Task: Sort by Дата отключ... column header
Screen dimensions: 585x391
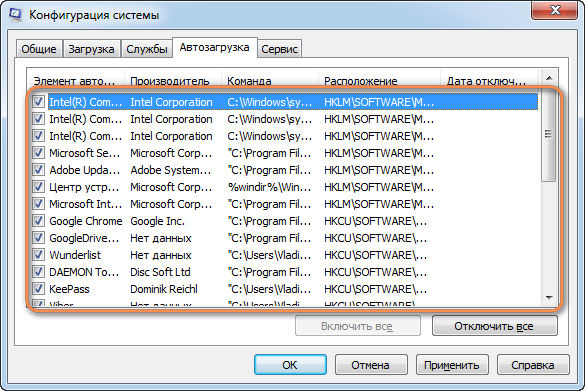Action: click(x=489, y=80)
